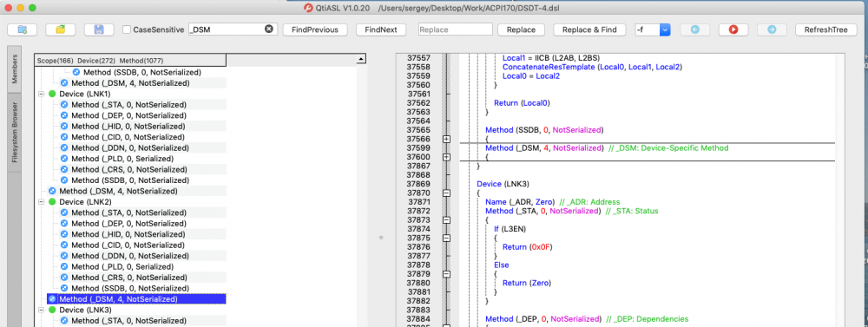Select _HID method under Device (LNK1)
This screenshot has height=327, width=868.
(x=128, y=126)
